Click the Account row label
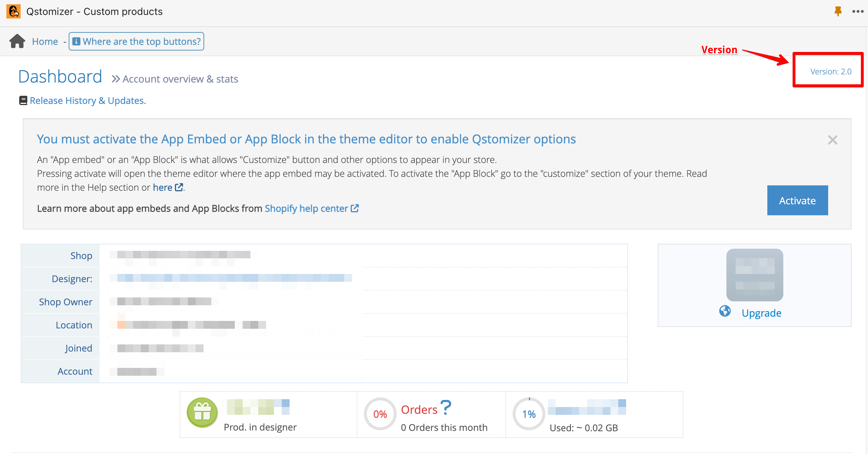Screen dimensions: 868x454 [x=75, y=371]
